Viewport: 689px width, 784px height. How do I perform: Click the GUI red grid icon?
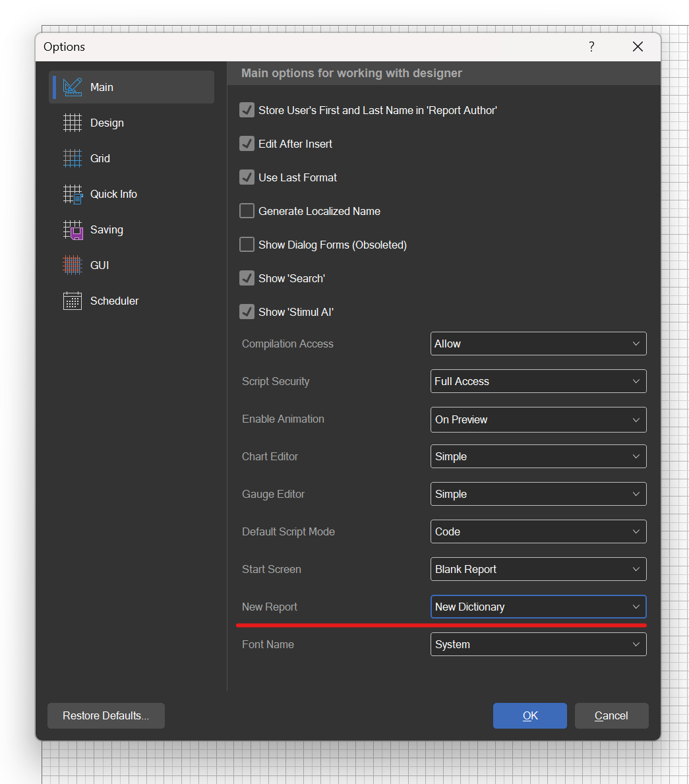pos(73,265)
